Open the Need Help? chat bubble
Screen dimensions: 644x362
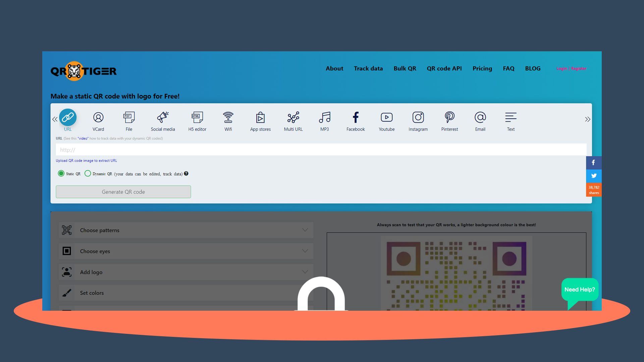pyautogui.click(x=580, y=290)
